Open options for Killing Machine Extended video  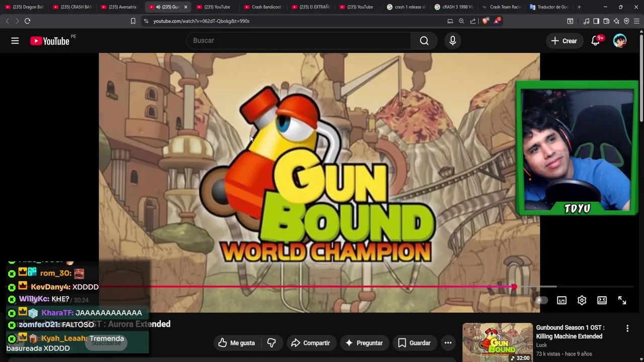click(x=627, y=328)
